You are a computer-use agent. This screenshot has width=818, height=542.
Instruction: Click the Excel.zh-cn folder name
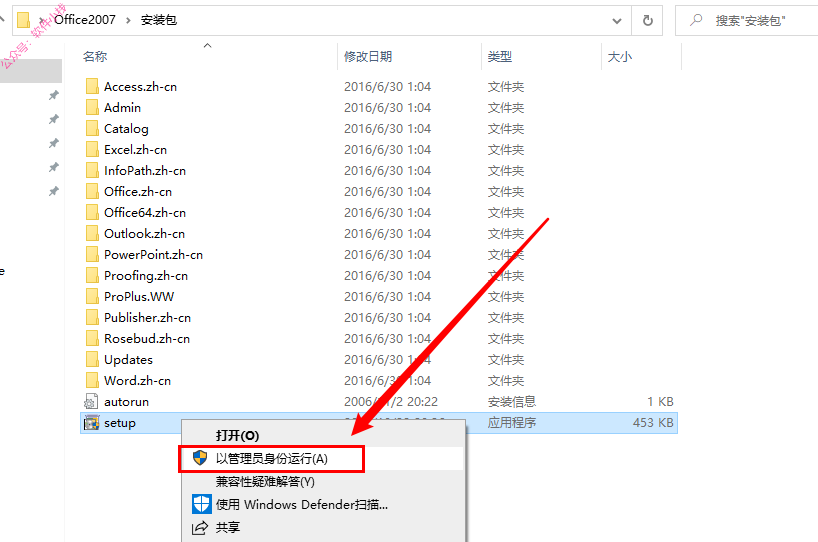[x=136, y=150]
